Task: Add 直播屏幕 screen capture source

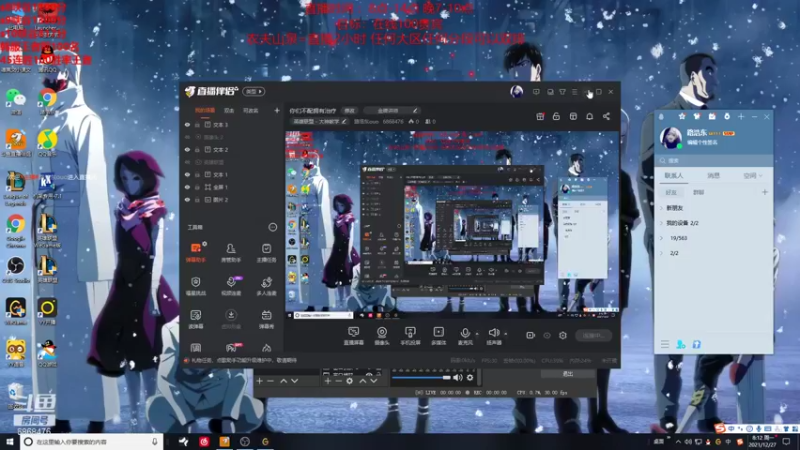Action: coord(354,336)
